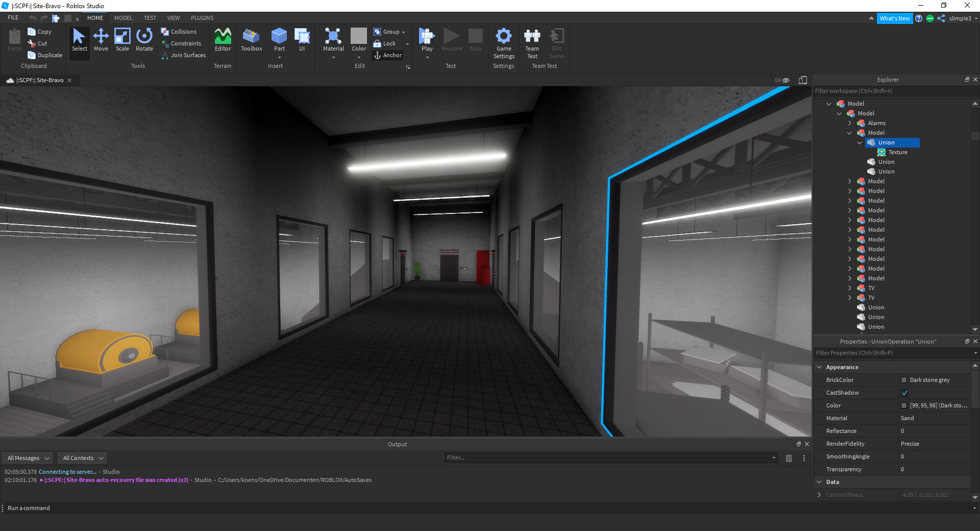Screen dimensions: 980x531
Task: Click Duplicate in the Clipboard section
Action: coord(45,55)
